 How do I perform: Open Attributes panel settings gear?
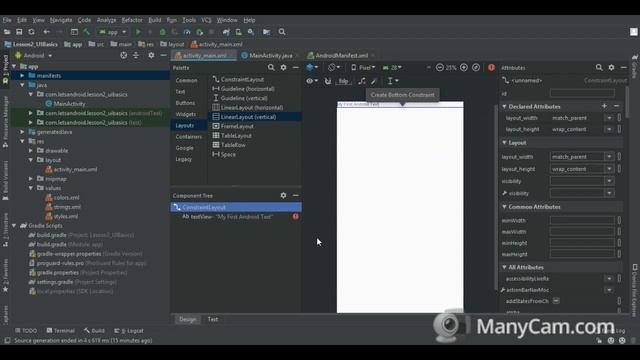click(611, 67)
